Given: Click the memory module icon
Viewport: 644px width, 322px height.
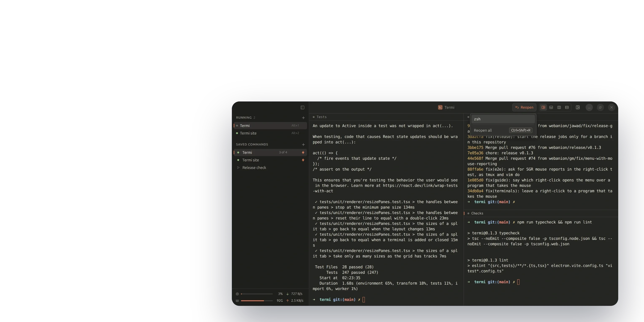Looking at the screenshot, I should [x=237, y=301].
